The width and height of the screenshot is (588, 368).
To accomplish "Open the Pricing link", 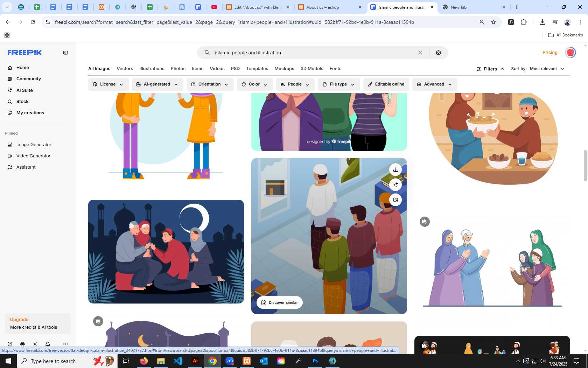I will pyautogui.click(x=550, y=53).
